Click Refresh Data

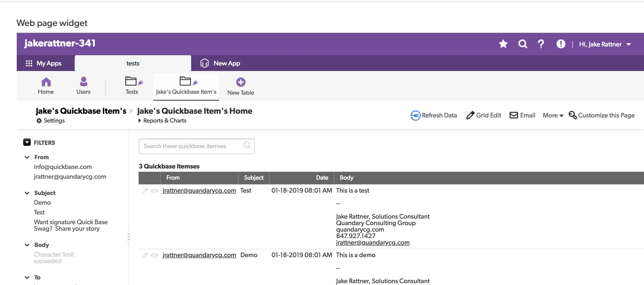[434, 115]
